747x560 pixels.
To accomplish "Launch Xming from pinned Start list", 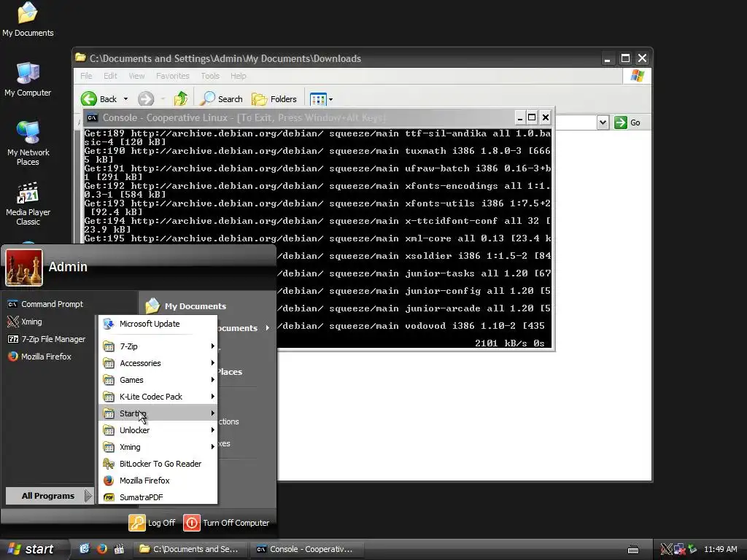I will pos(25,322).
